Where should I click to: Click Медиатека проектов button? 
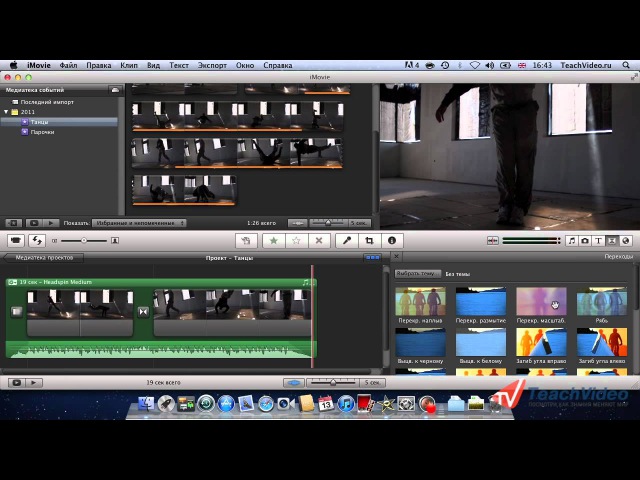coord(44,258)
